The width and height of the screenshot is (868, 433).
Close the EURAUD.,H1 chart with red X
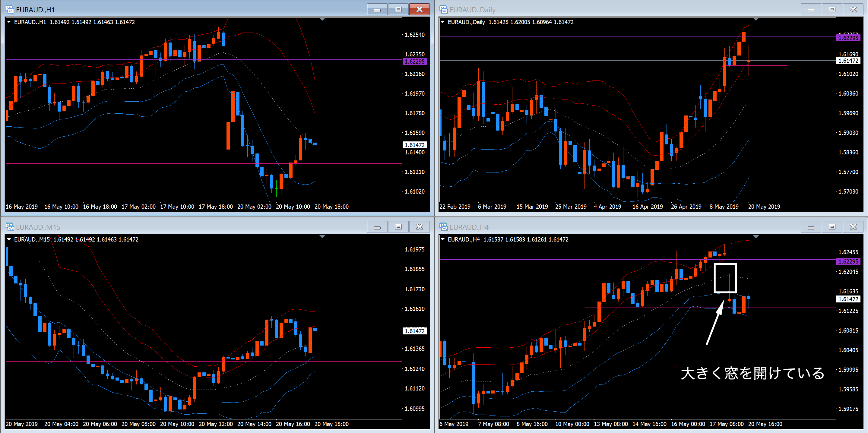click(419, 9)
